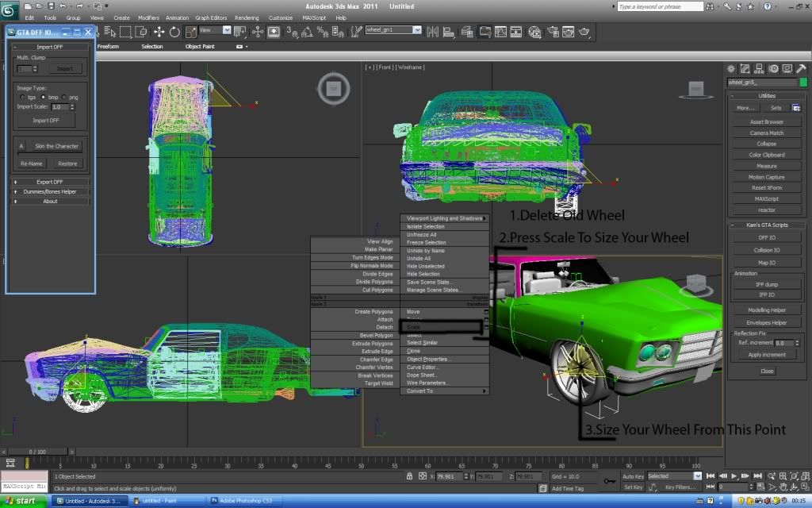812x508 pixels.
Task: Collapse the Kam's GTA Scripts rollout
Action: point(767,225)
